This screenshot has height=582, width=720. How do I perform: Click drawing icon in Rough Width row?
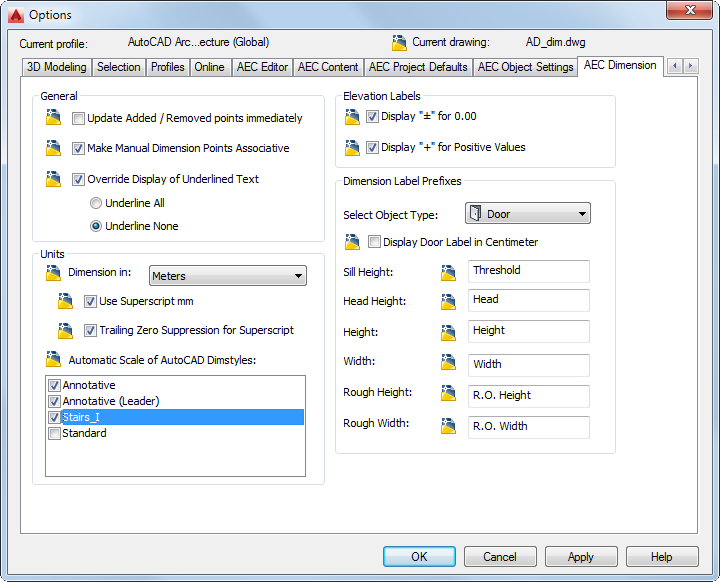[448, 426]
